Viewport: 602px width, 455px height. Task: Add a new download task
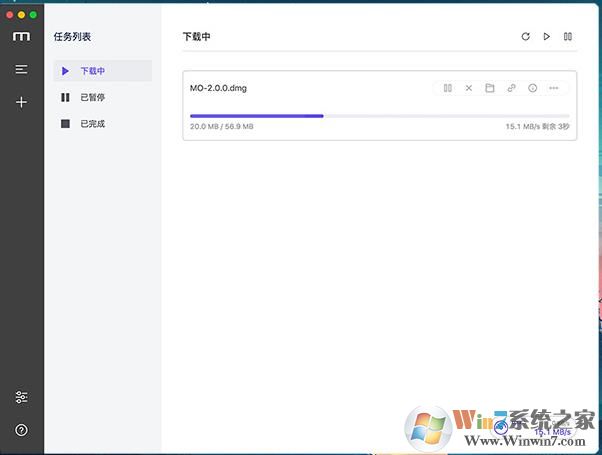21,102
